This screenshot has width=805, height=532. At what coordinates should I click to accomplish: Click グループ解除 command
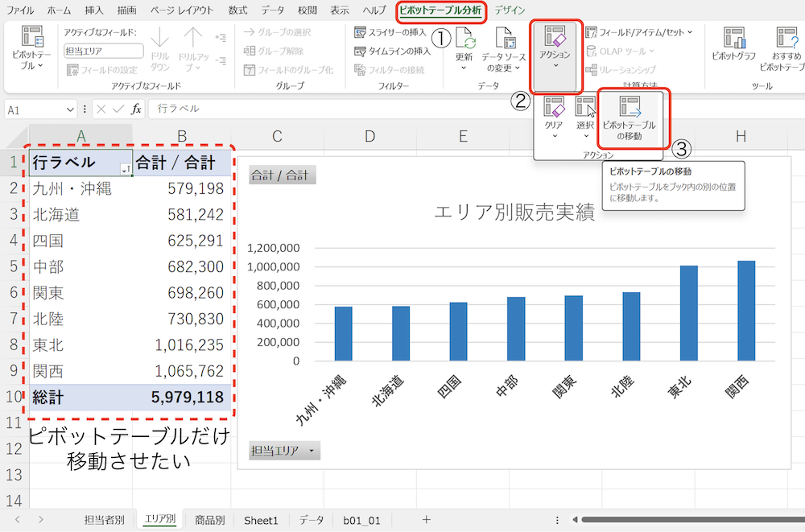click(274, 51)
